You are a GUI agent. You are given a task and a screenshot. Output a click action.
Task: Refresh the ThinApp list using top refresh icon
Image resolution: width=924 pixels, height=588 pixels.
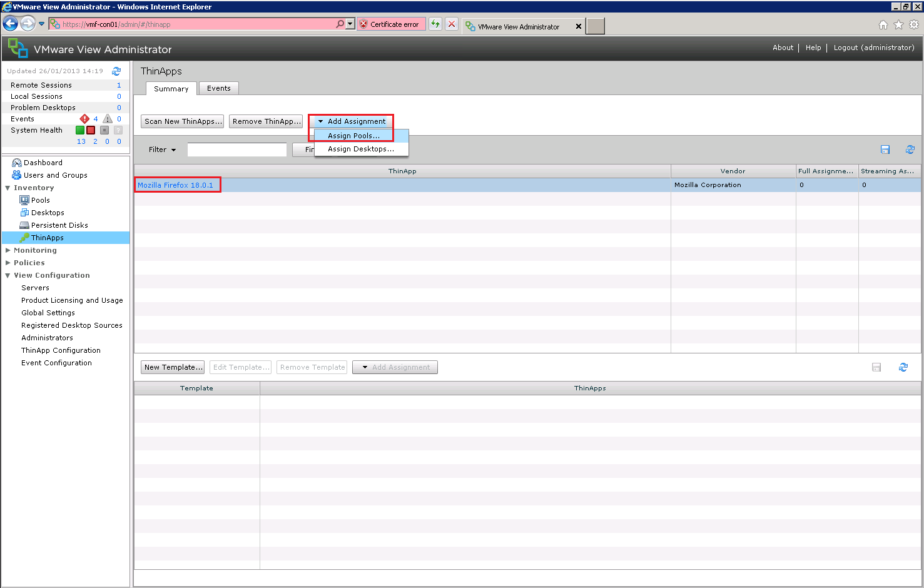click(910, 150)
